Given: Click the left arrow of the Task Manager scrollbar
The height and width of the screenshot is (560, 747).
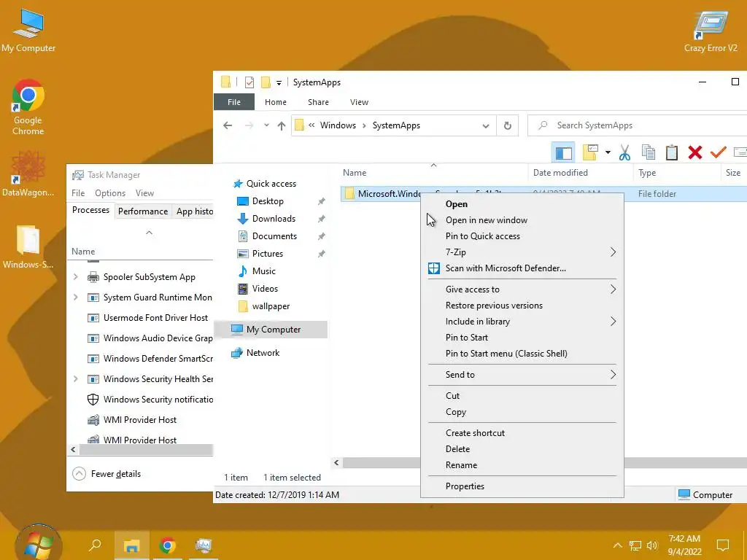Looking at the screenshot, I should [74, 449].
